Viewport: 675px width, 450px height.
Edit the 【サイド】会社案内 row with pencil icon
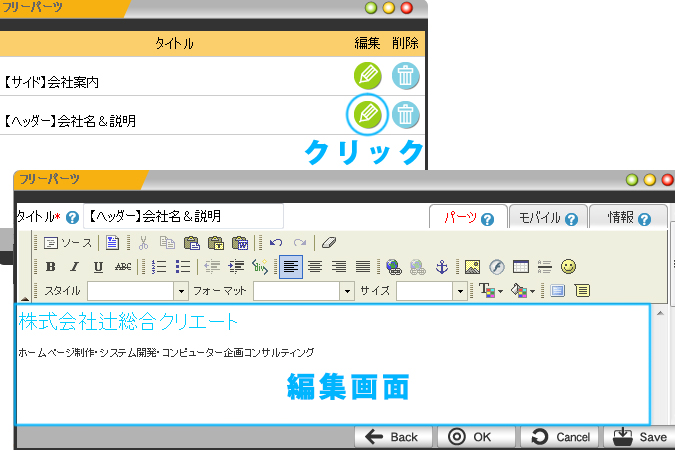(367, 75)
